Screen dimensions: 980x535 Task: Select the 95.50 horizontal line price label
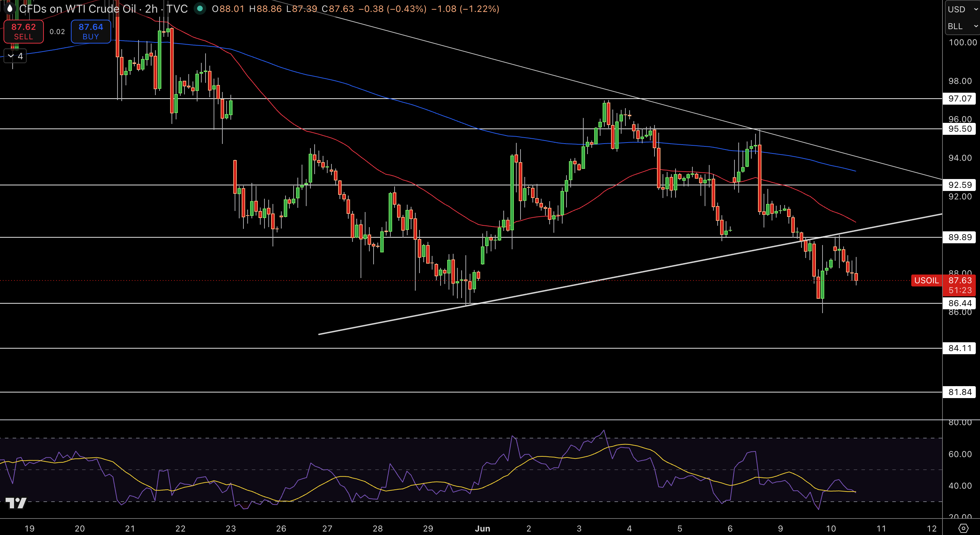959,129
